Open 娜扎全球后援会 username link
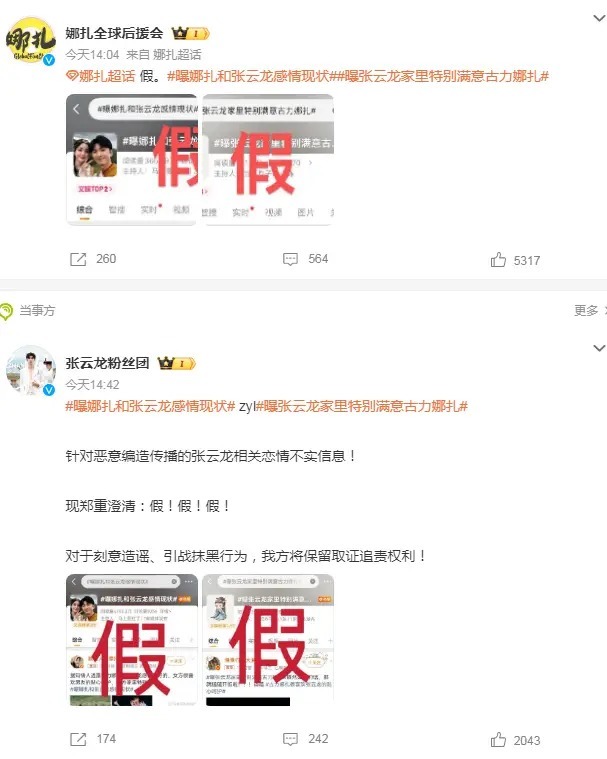This screenshot has height=759, width=607. [114, 33]
